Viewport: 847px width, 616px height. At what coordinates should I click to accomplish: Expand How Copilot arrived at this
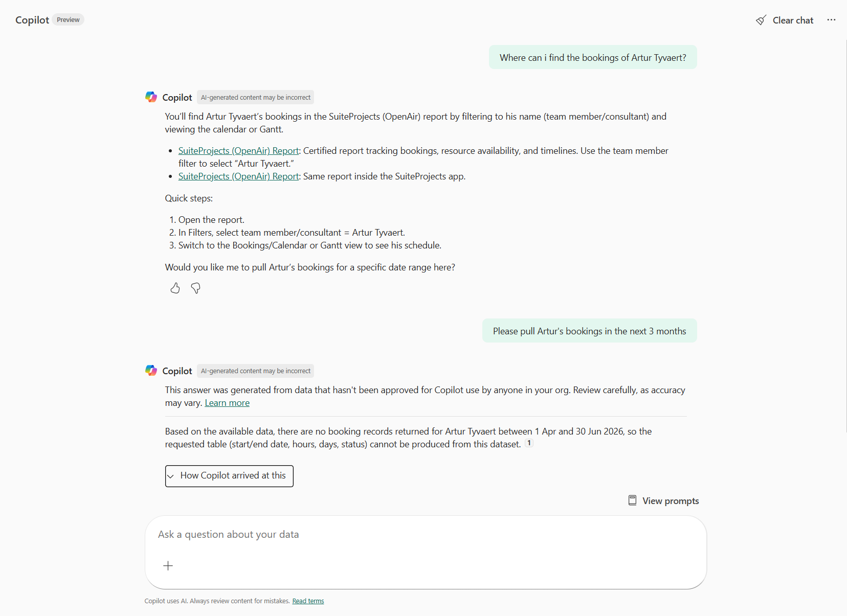click(229, 476)
